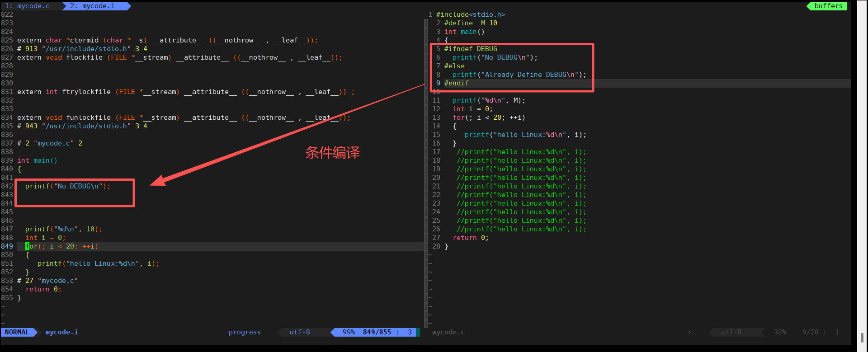
Task: Click the progress filetype label in statusline
Action: 245,332
